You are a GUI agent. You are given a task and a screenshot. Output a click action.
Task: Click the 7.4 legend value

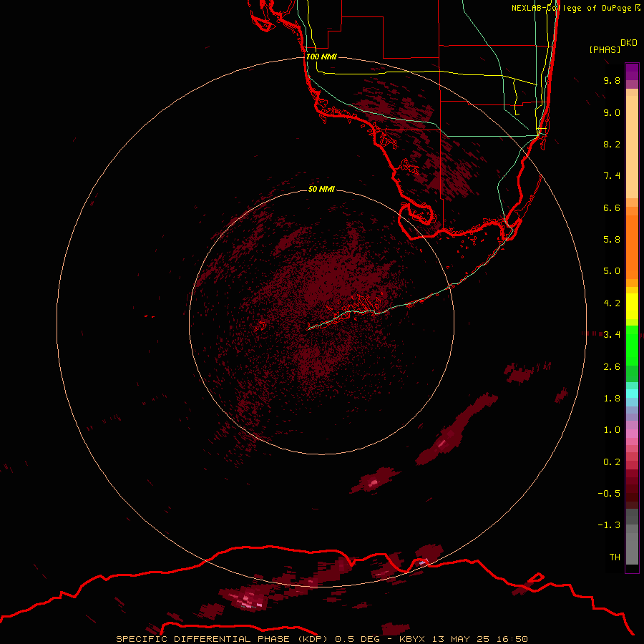tap(612, 176)
